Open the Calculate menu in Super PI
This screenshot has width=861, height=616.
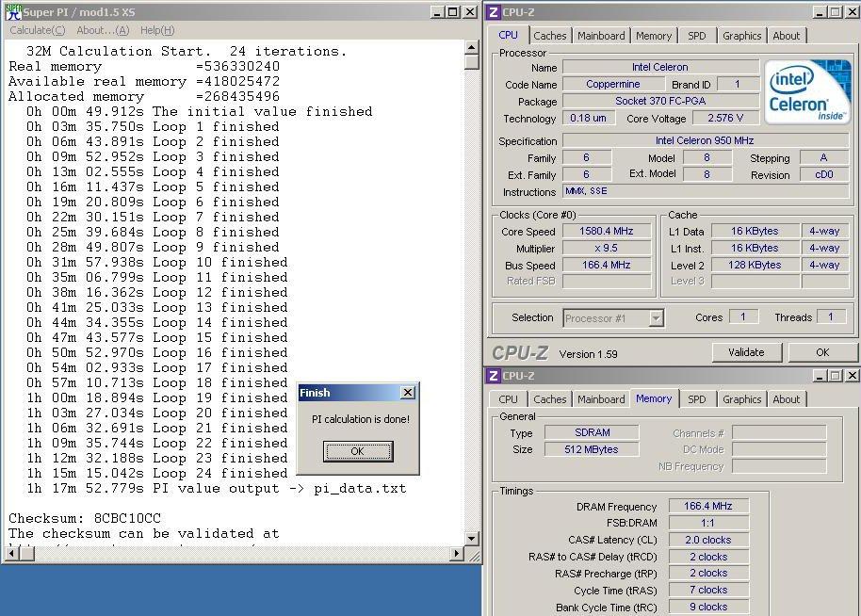point(38,30)
